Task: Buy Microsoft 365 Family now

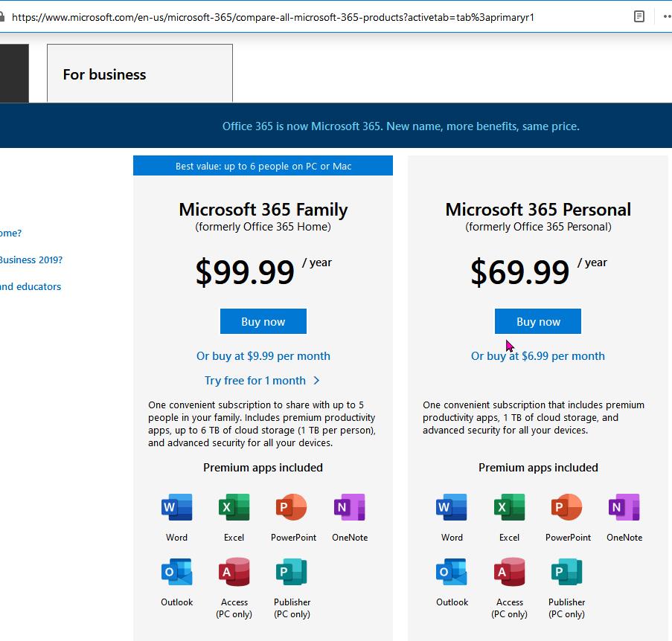Action: [263, 321]
